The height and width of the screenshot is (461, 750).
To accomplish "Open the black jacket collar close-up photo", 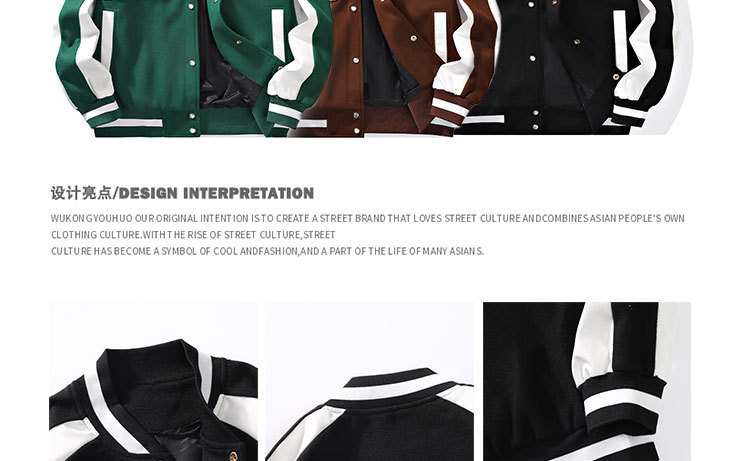I will click(153, 382).
